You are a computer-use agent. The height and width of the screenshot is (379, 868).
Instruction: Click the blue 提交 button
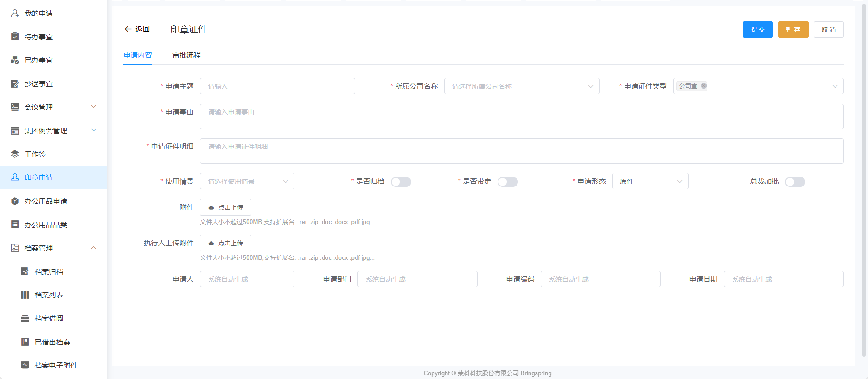(757, 30)
